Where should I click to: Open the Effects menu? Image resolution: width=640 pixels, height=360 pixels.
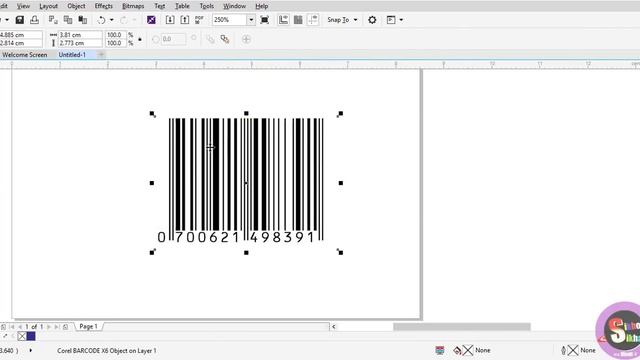click(104, 6)
